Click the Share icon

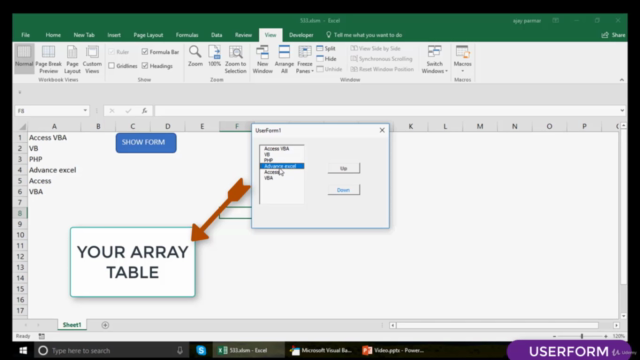tap(613, 35)
